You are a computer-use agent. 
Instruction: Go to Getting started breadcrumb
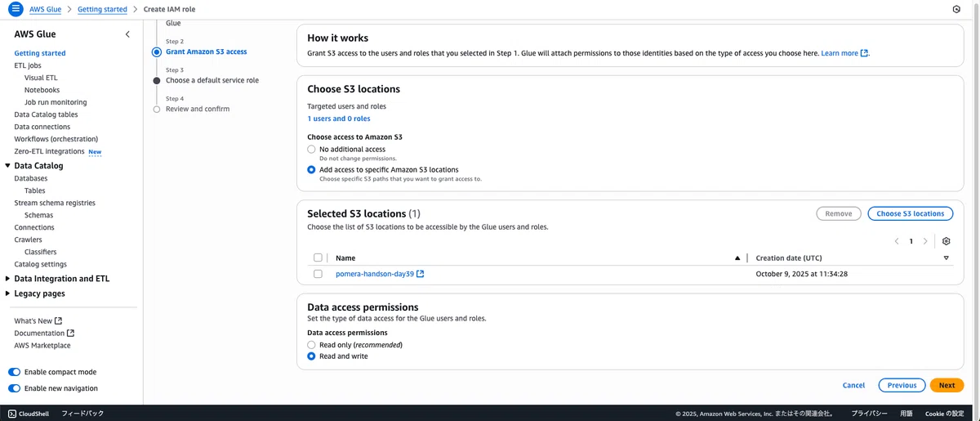(x=102, y=9)
